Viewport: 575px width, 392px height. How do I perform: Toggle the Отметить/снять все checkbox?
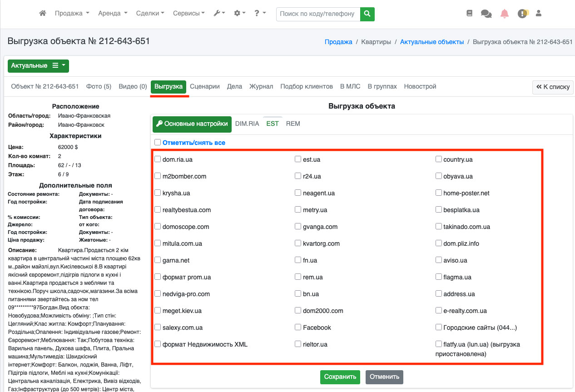(158, 143)
